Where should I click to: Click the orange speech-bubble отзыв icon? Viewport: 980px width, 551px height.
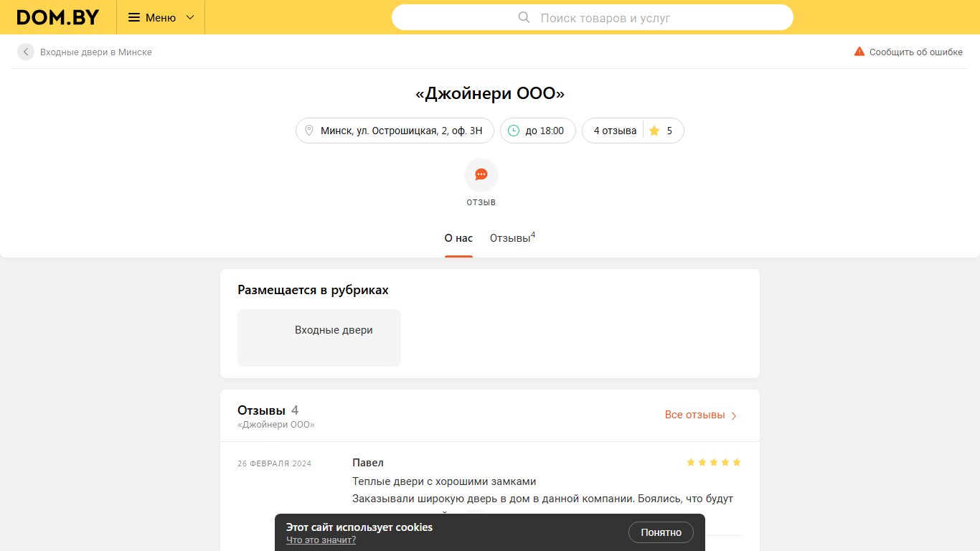[481, 175]
